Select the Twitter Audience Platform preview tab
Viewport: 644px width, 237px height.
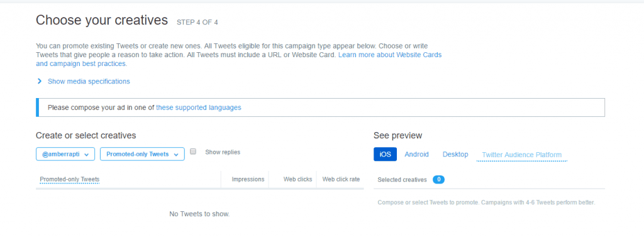521,155
